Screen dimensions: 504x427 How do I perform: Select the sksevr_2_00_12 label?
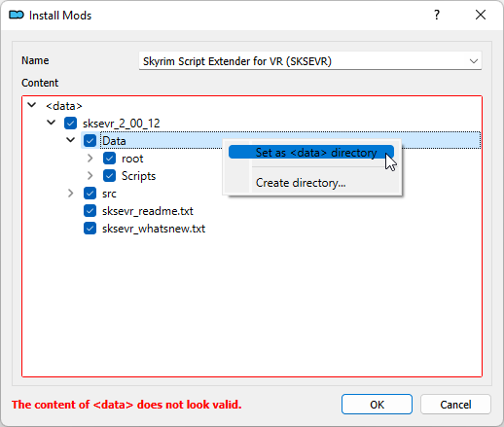coord(122,124)
